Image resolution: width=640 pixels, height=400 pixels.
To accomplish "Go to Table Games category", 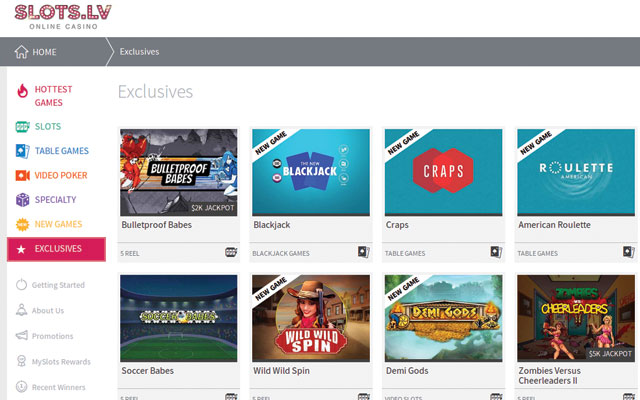I will (x=62, y=151).
